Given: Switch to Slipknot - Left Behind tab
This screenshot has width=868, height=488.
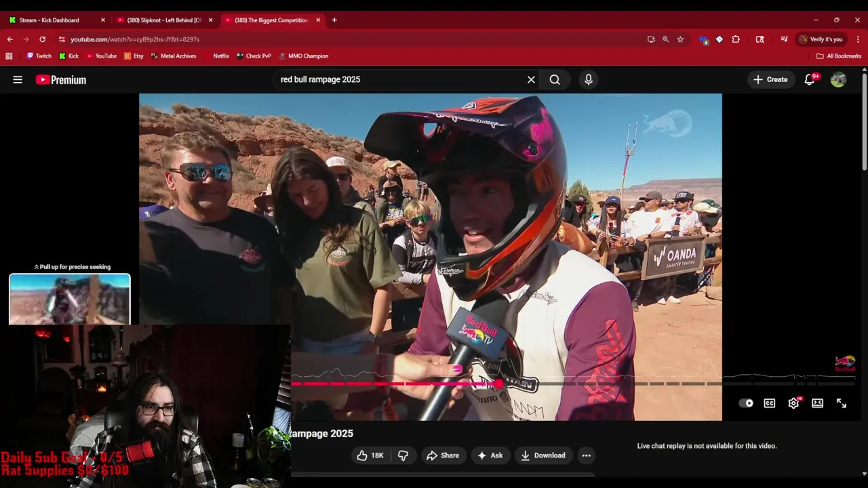Looking at the screenshot, I should [163, 20].
